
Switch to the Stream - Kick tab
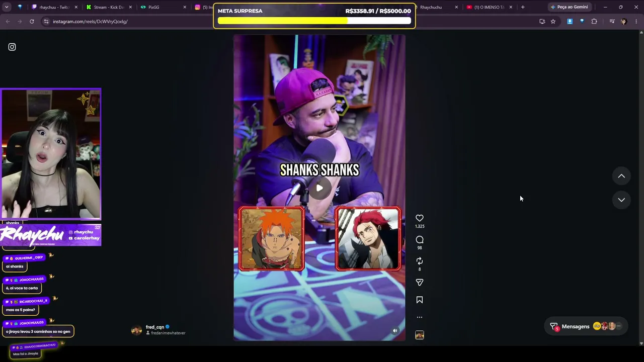coord(109,7)
